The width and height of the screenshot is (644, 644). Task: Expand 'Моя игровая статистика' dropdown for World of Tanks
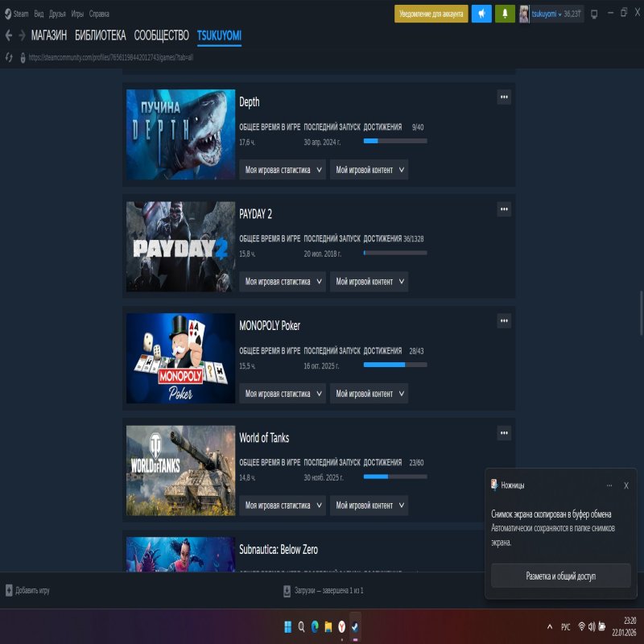(283, 506)
